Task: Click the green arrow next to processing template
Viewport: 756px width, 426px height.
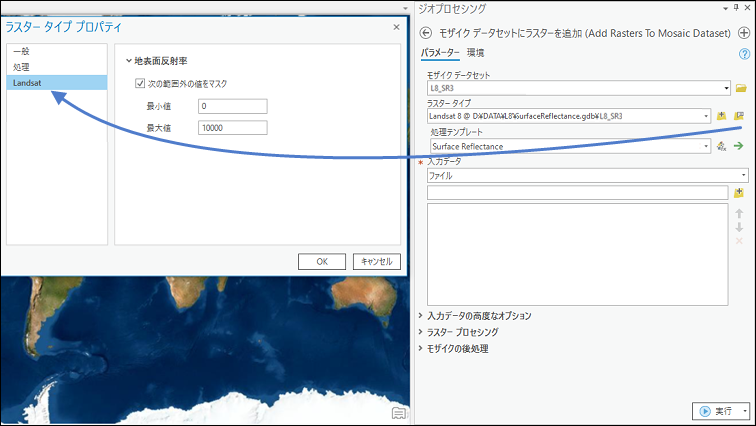Action: pos(740,146)
